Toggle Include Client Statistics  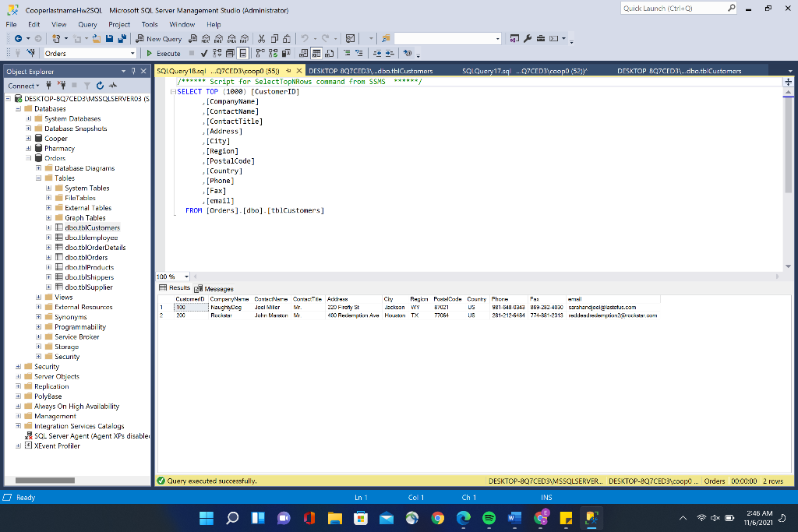[286, 54]
